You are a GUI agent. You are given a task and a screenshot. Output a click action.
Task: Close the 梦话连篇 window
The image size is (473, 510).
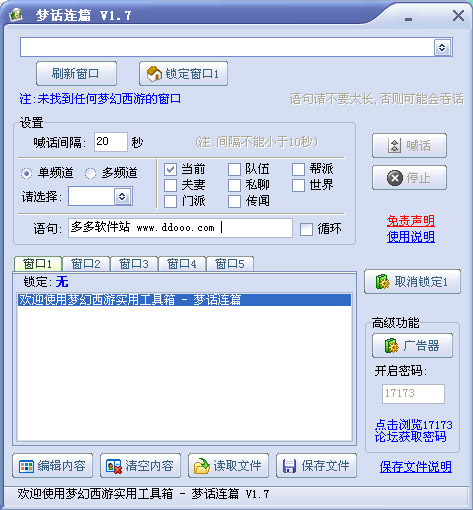click(x=458, y=15)
